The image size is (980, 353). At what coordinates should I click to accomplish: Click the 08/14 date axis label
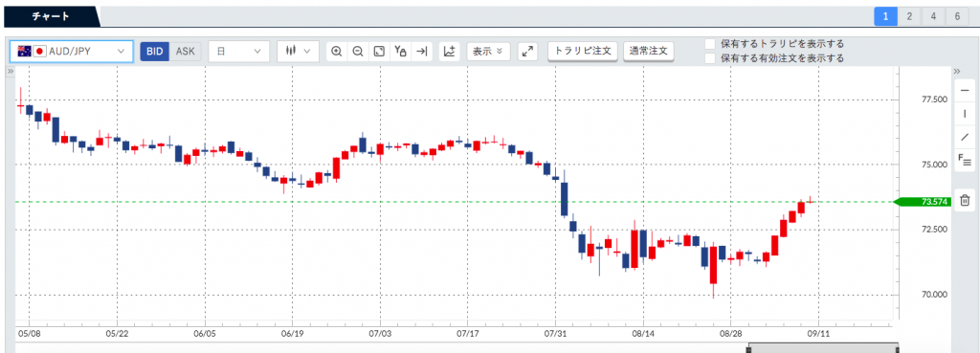click(x=643, y=334)
